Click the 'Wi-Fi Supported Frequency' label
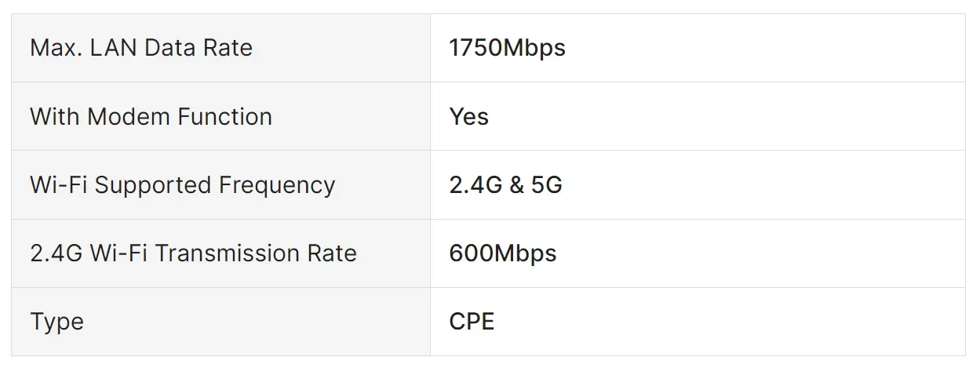The height and width of the screenshot is (368, 980). pos(182,185)
